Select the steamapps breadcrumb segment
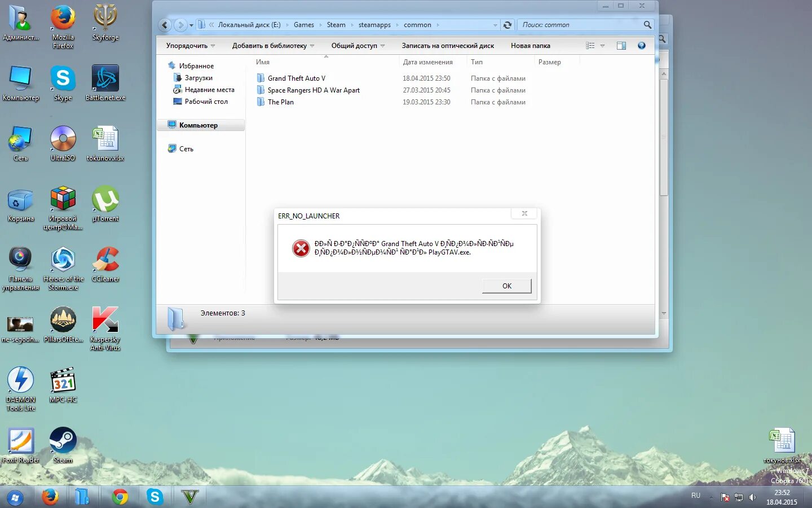The image size is (812, 508). click(374, 25)
